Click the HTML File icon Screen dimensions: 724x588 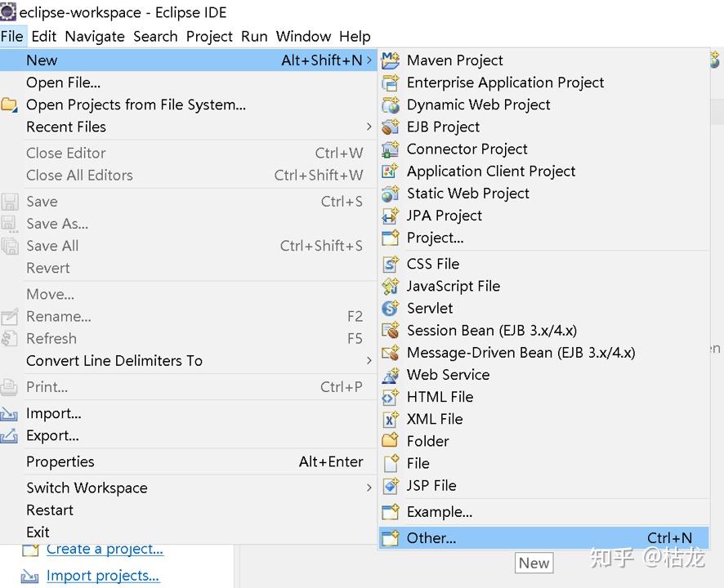tap(391, 397)
